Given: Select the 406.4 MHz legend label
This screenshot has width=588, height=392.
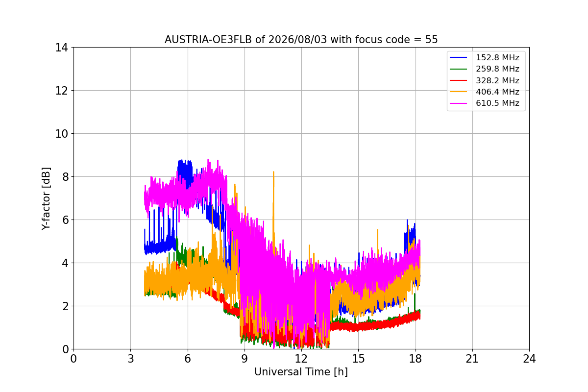Looking at the screenshot, I should (x=497, y=92).
